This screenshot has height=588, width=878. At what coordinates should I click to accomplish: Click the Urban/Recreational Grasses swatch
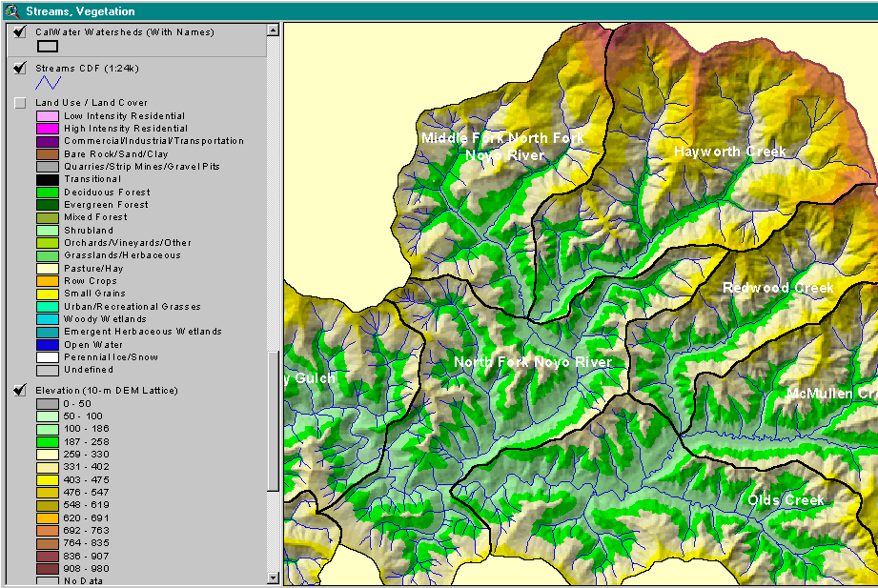click(x=48, y=306)
